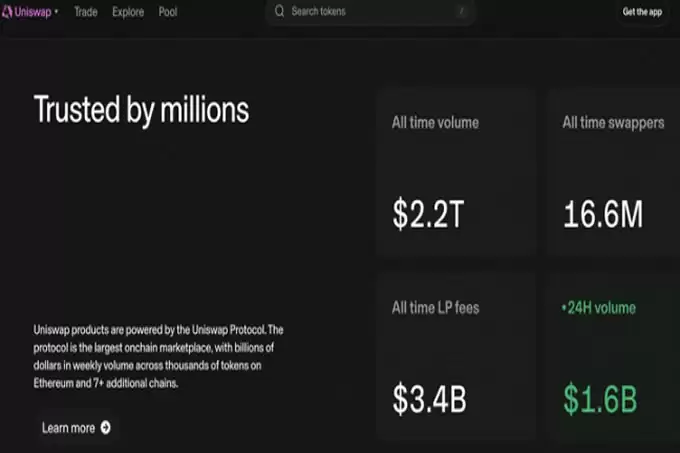Select the All time LP fees label
The image size is (680, 453).
click(435, 308)
